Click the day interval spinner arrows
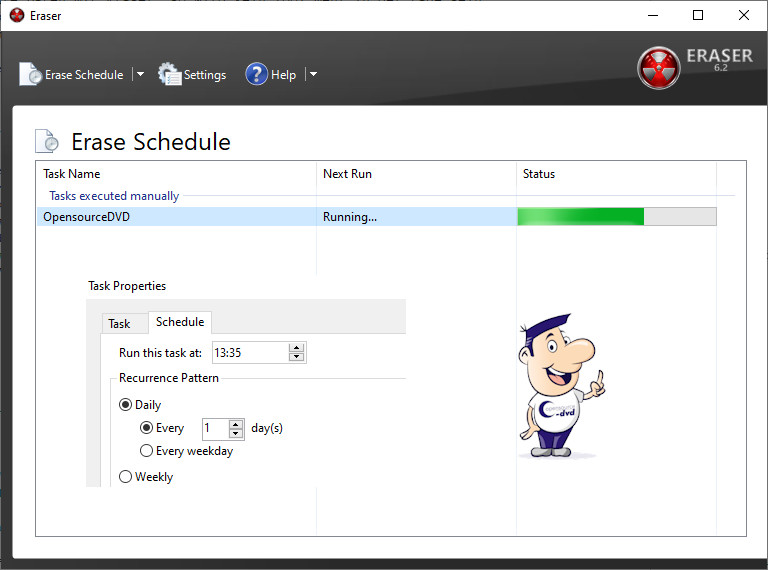This screenshot has height=570, width=768. [x=236, y=428]
